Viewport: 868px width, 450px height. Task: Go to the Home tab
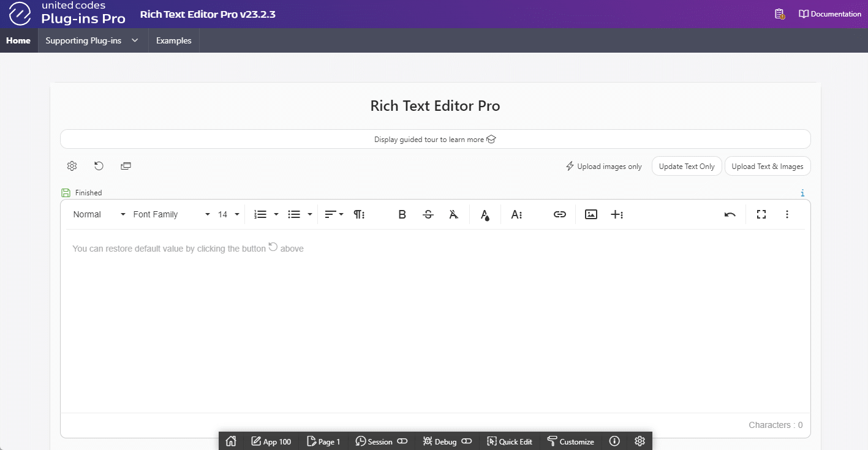(x=18, y=40)
